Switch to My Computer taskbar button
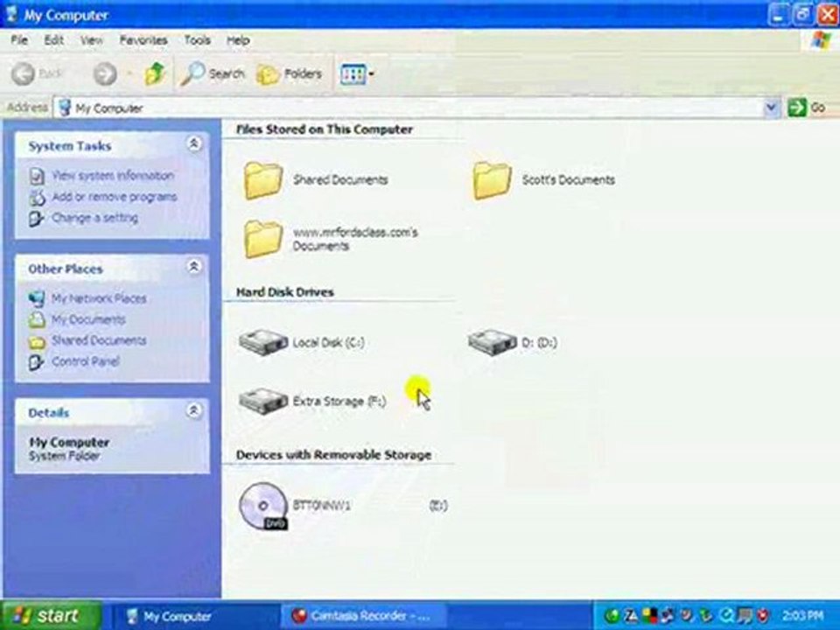Screen dimensions: 840x630 pyautogui.click(x=195, y=616)
